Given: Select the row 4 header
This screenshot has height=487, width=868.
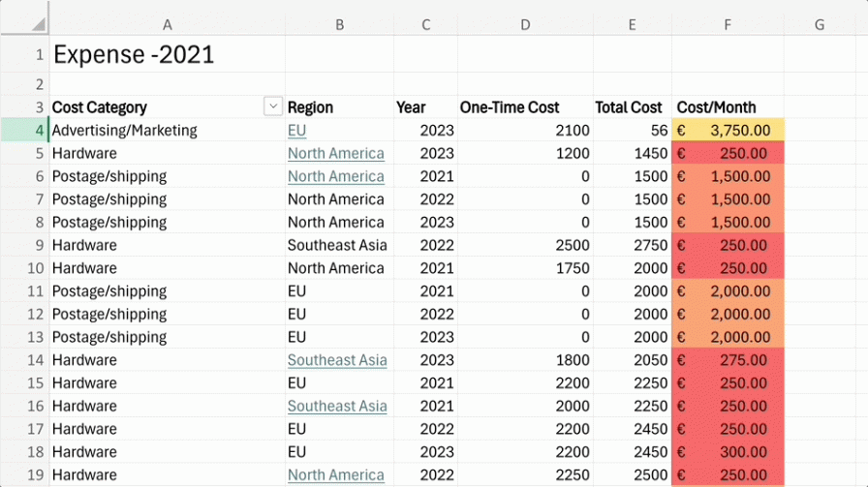Looking at the screenshot, I should (24, 130).
